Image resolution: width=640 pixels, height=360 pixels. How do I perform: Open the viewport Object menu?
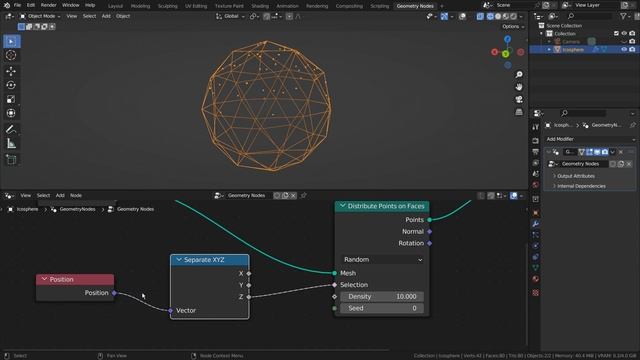(x=123, y=16)
